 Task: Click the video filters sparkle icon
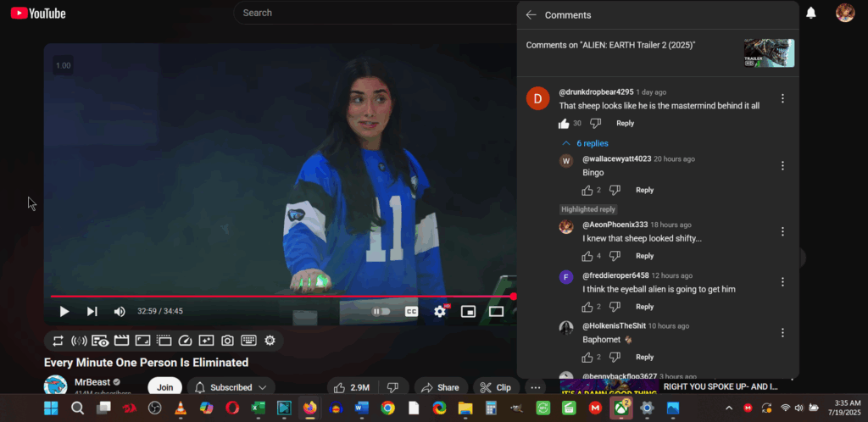pos(206,341)
